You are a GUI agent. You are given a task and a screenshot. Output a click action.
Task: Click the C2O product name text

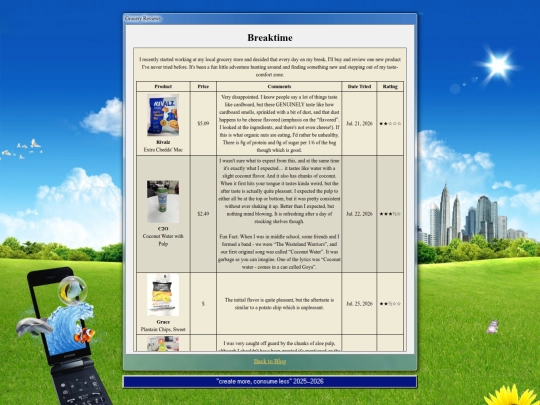[x=163, y=229]
